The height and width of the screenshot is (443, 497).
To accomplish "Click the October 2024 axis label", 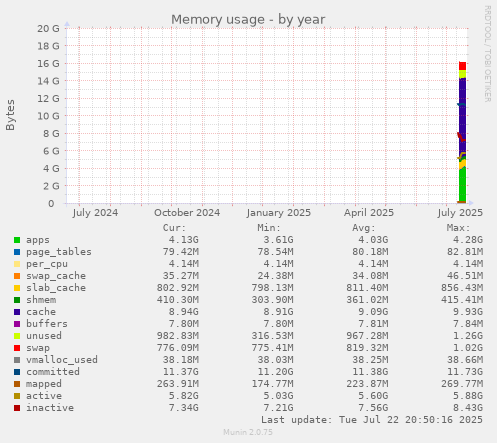I will pyautogui.click(x=187, y=213).
